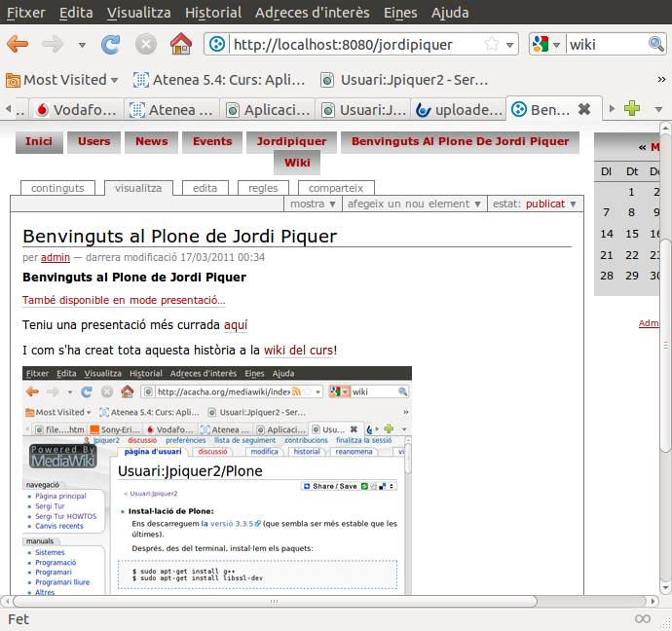Open the 'mostra' dropdown menu
The width and height of the screenshot is (672, 631).
[313, 204]
